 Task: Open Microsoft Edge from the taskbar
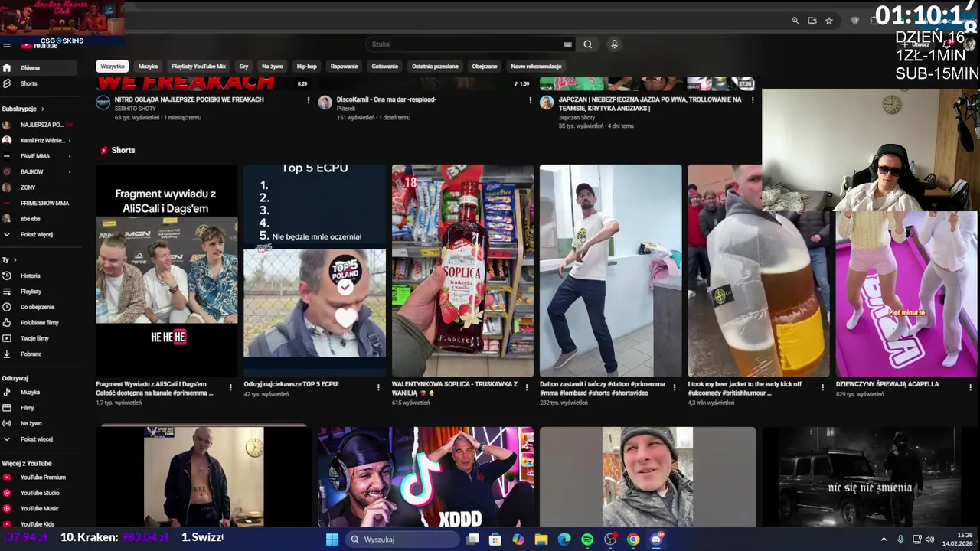(564, 540)
